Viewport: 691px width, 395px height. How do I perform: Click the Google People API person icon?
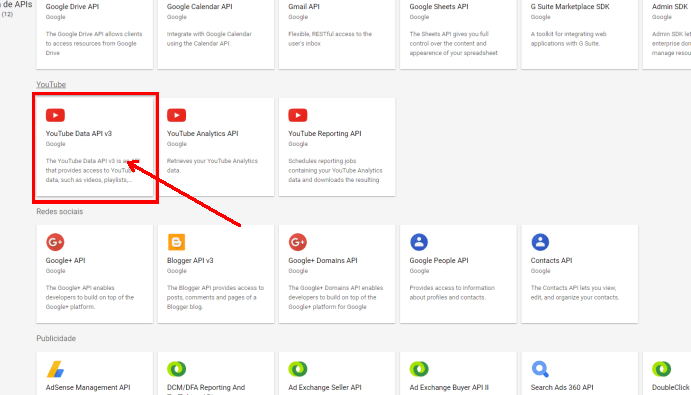click(419, 242)
